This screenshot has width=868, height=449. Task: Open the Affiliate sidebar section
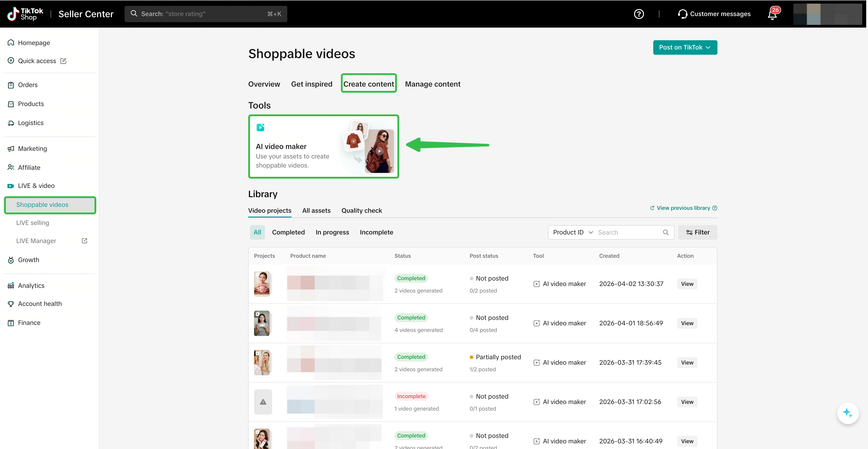click(29, 168)
